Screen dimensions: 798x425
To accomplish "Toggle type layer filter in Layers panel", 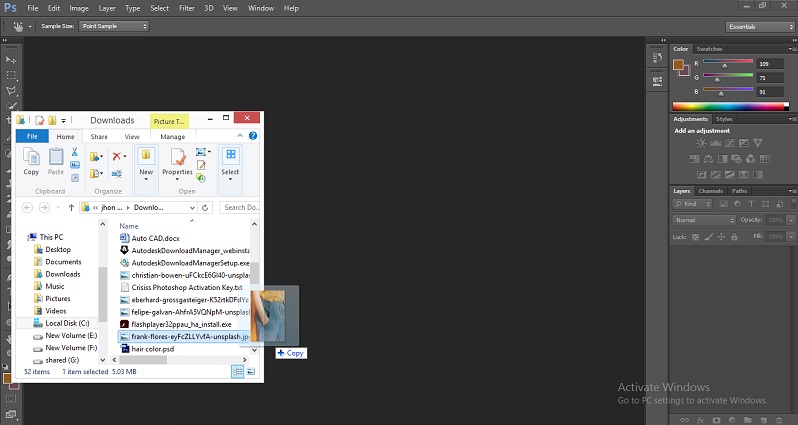I will coord(751,204).
